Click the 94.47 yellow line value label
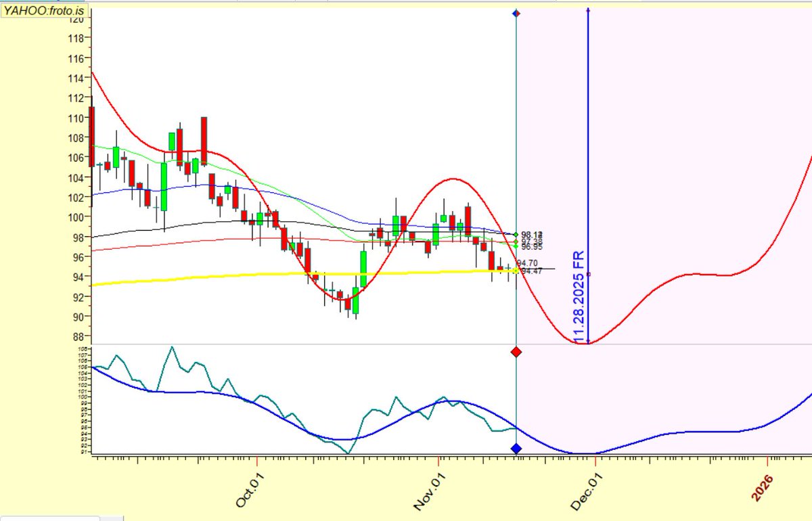Screen dimensions: 812x521 (x=533, y=271)
